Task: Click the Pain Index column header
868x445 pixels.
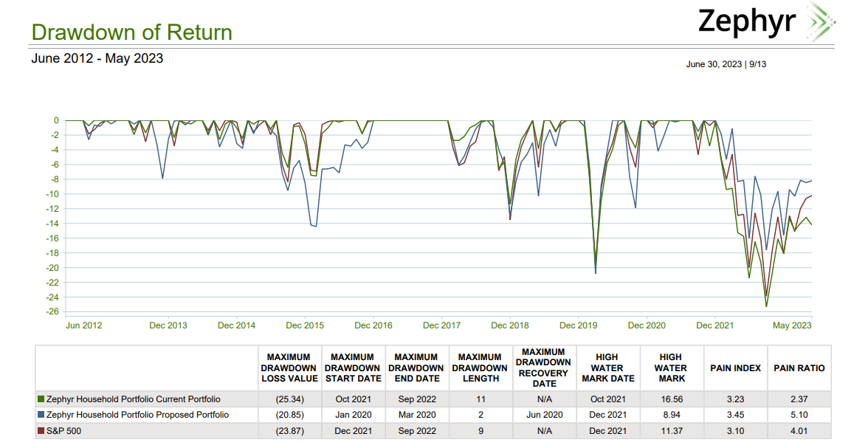Action: tap(735, 368)
